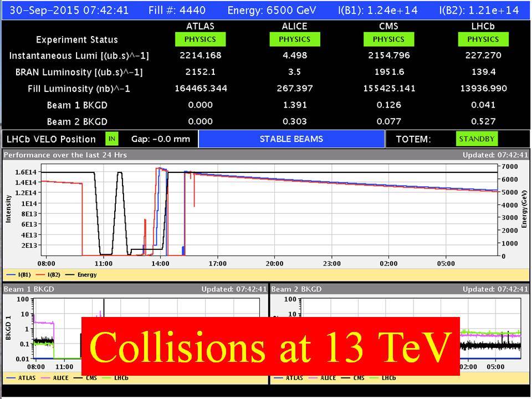The height and width of the screenshot is (399, 532).
Task: Click the Experiment Status row label
Action: [x=77, y=40]
